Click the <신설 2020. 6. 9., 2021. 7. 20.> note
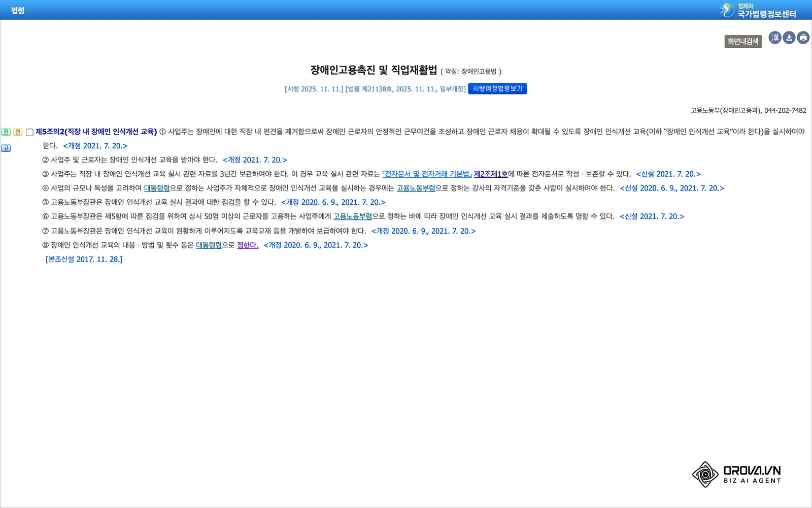The image size is (812, 508). 672,188
